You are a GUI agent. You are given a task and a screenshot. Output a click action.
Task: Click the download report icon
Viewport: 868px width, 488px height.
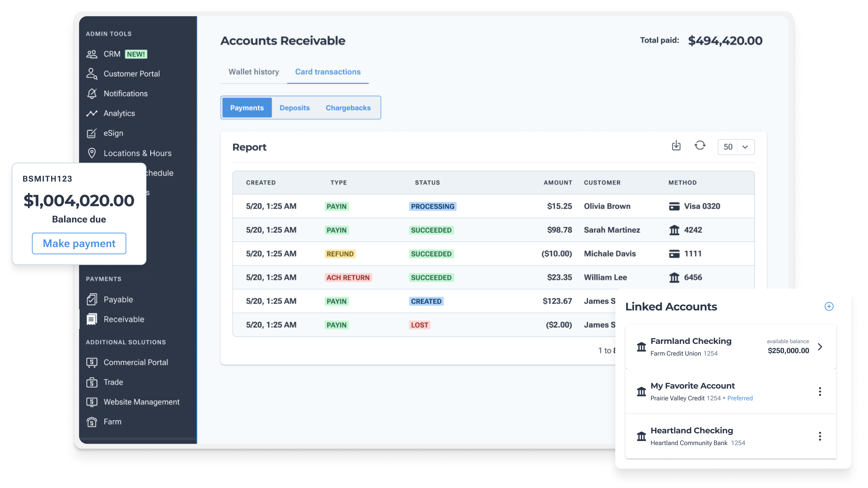pos(676,145)
